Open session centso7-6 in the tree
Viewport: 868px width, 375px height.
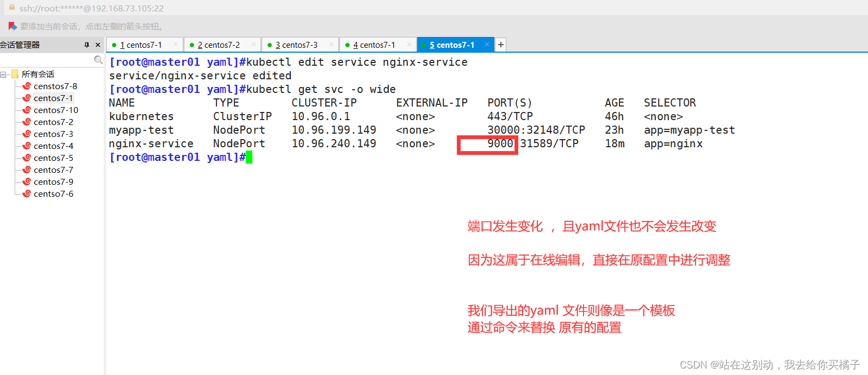pos(53,194)
